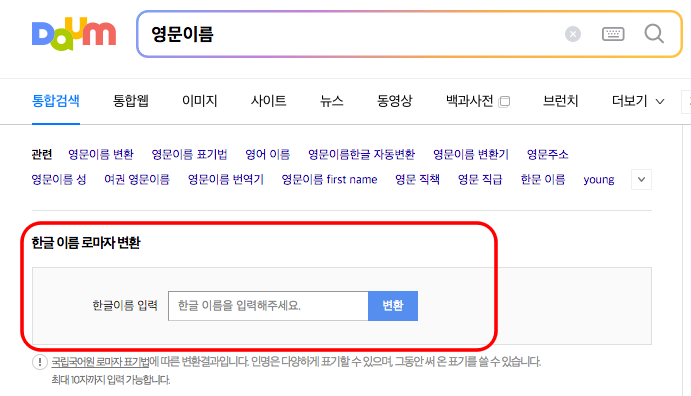Screen dimensions: 691x396
Task: Click the 한글 이름을 입력해주세요 input field
Action: (268, 306)
